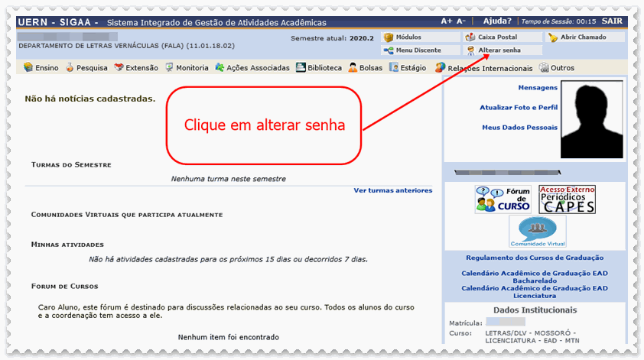Open the Fórum de Curso icon

503,199
